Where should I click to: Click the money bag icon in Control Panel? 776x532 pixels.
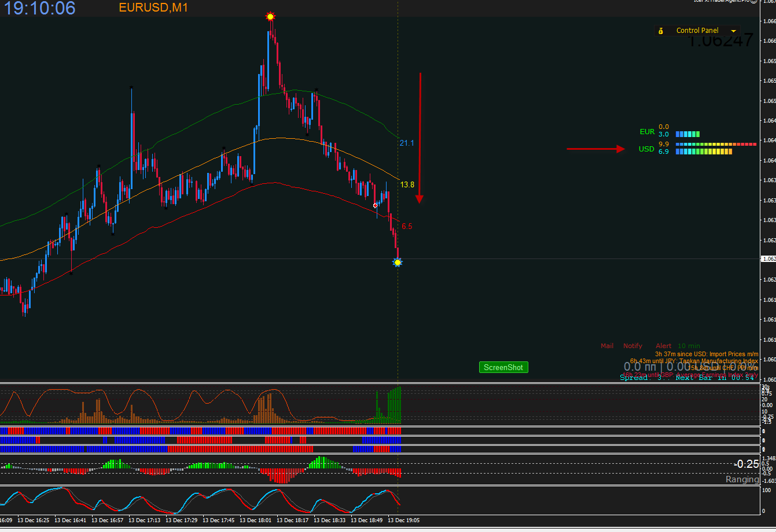coord(661,31)
